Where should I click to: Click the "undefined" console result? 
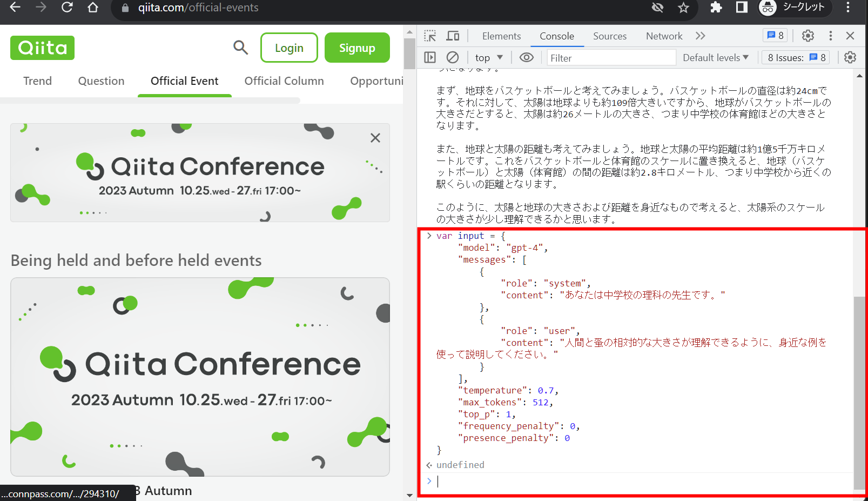(460, 465)
